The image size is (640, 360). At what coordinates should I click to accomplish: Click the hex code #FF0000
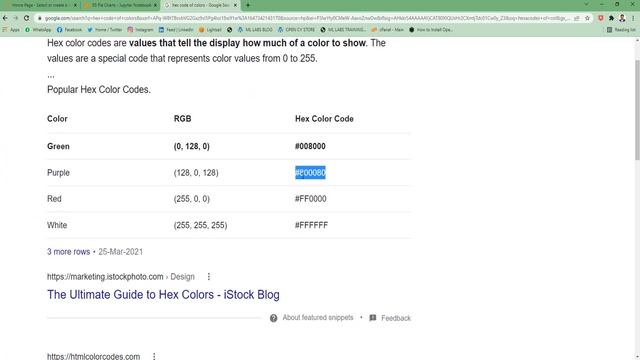[x=311, y=199]
